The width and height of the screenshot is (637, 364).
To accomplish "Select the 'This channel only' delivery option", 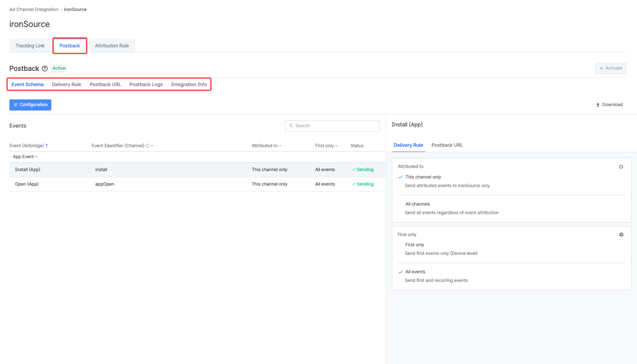I will pos(423,177).
